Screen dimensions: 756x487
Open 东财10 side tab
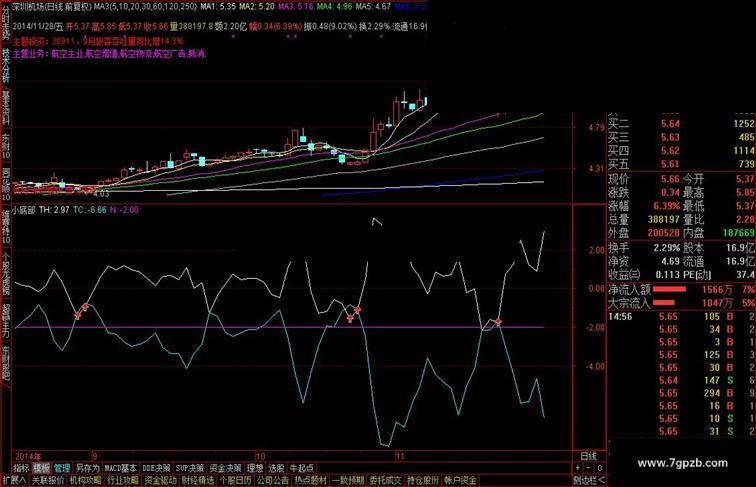coord(6,146)
